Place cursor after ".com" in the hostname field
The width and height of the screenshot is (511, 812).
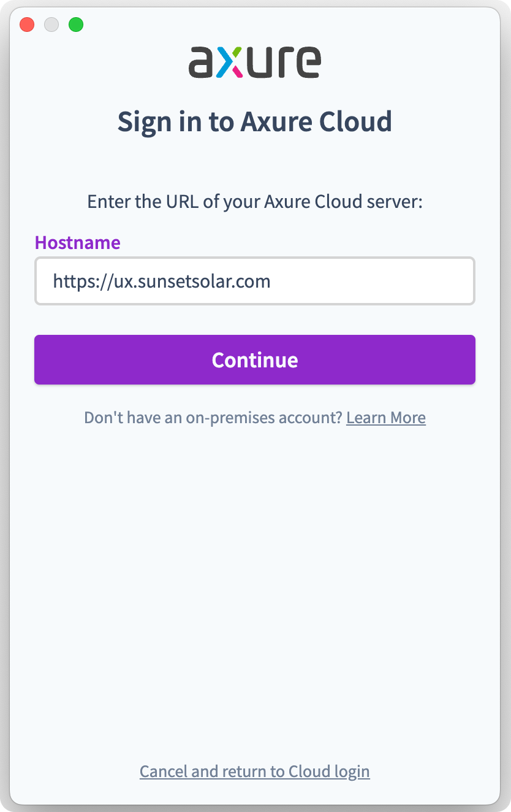point(271,282)
